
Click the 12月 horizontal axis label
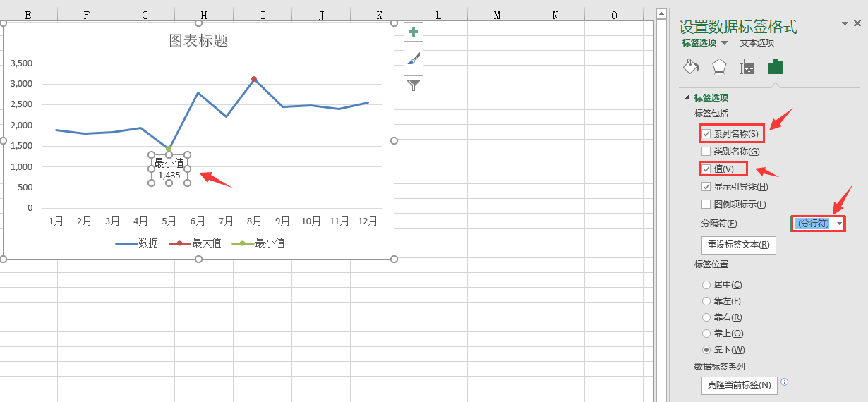[x=367, y=221]
